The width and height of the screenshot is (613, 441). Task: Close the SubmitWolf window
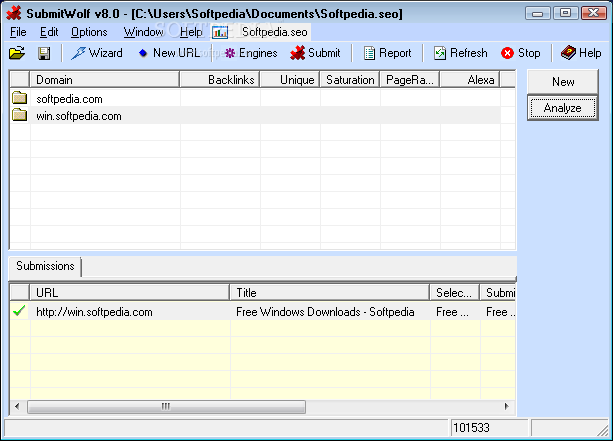593,13
